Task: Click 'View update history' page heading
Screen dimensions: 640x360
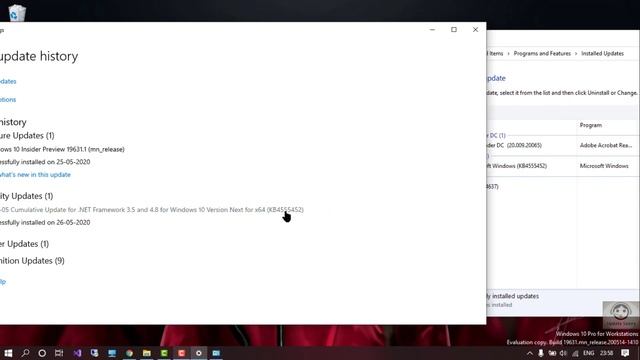Action: [x=39, y=56]
